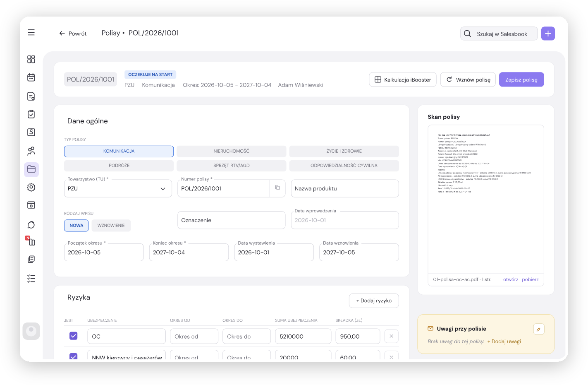Image resolution: width=588 pixels, height=385 pixels.
Task: Click Dodaj ryzyko button
Action: [374, 301]
